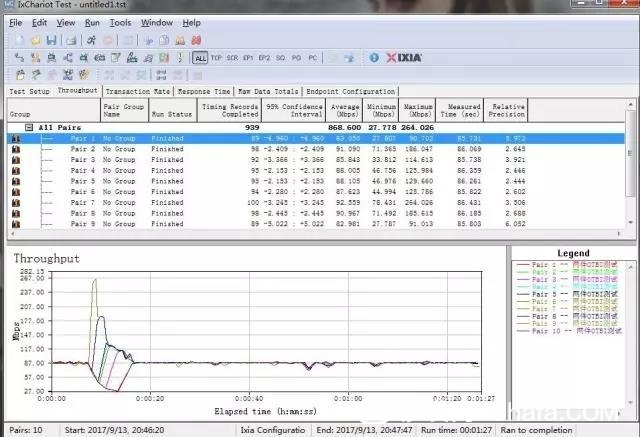Viewport: 640px width, 437px height.
Task: Print using the printer icon
Action: pos(71,40)
